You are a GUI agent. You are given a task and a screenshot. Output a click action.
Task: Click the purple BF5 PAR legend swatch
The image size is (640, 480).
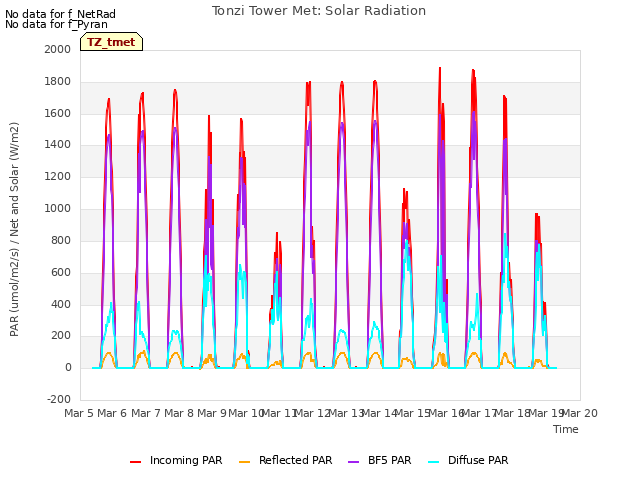click(353, 462)
